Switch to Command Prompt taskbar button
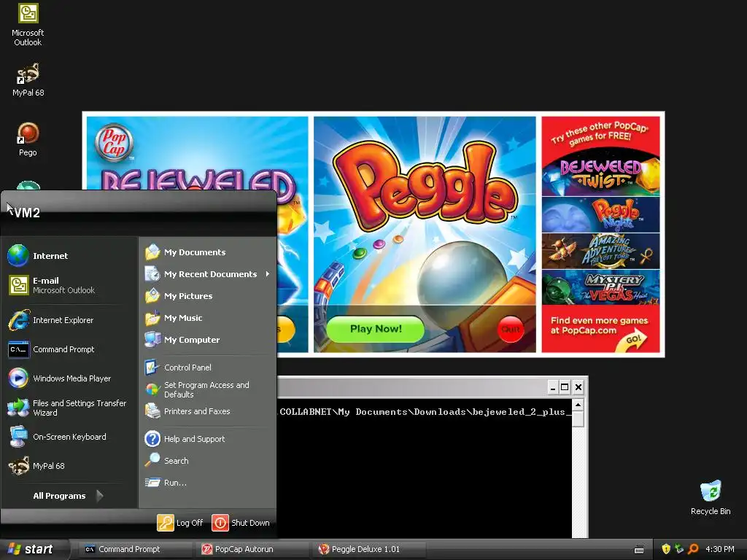 pyautogui.click(x=133, y=549)
